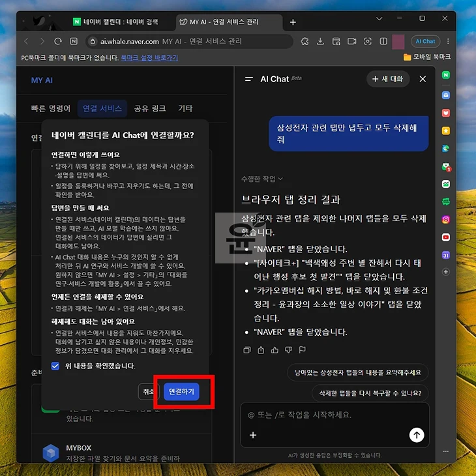This screenshot has width=476, height=476.
Task: Click the screen capture icon
Action: pyautogui.click(x=368, y=41)
